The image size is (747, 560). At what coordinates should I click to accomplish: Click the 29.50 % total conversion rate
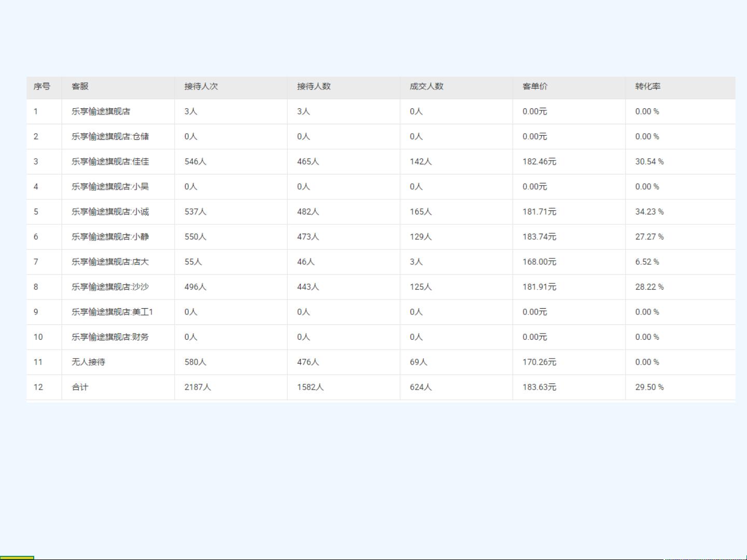650,387
